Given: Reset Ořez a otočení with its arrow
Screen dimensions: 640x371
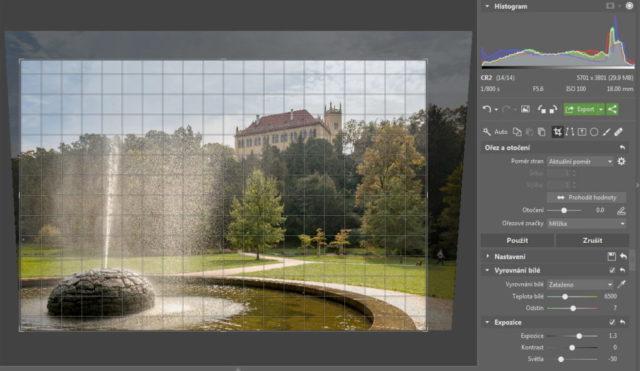Looking at the screenshot, I should tap(622, 147).
